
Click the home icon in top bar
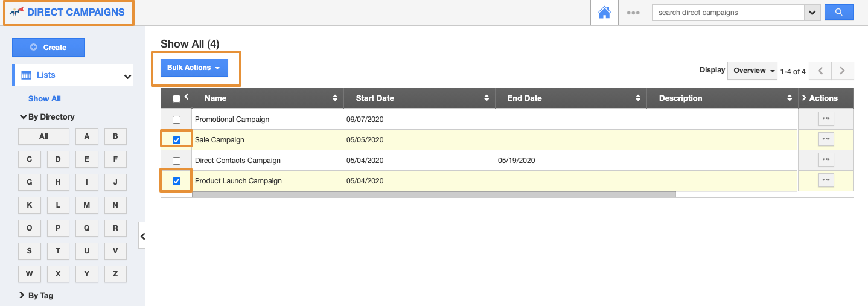coord(604,13)
